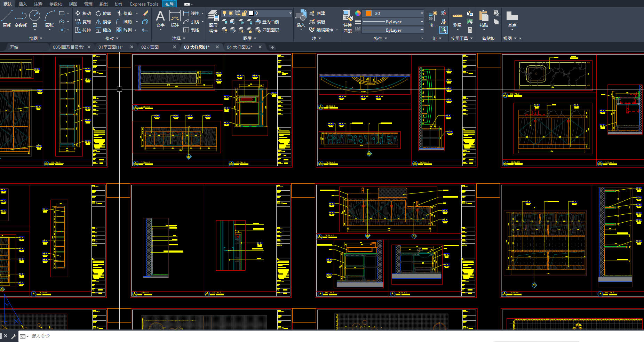This screenshot has width=644, height=342.
Task: Expand the 绘图 panel dropdown arrow
Action: 41,38
